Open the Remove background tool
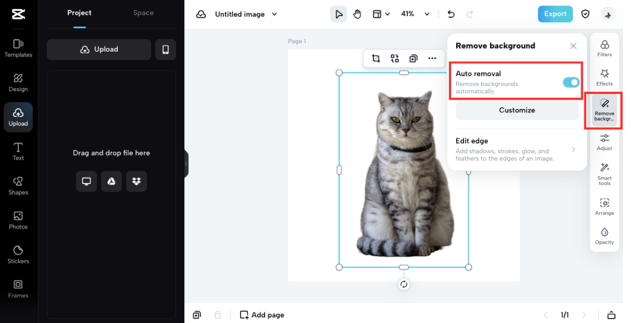 605,110
